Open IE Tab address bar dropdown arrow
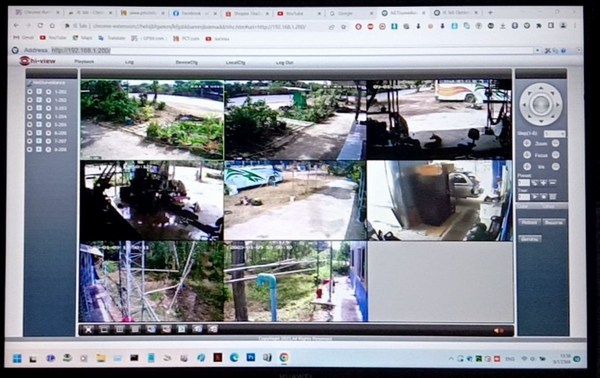Viewport: 600px width, 378px height. point(538,51)
